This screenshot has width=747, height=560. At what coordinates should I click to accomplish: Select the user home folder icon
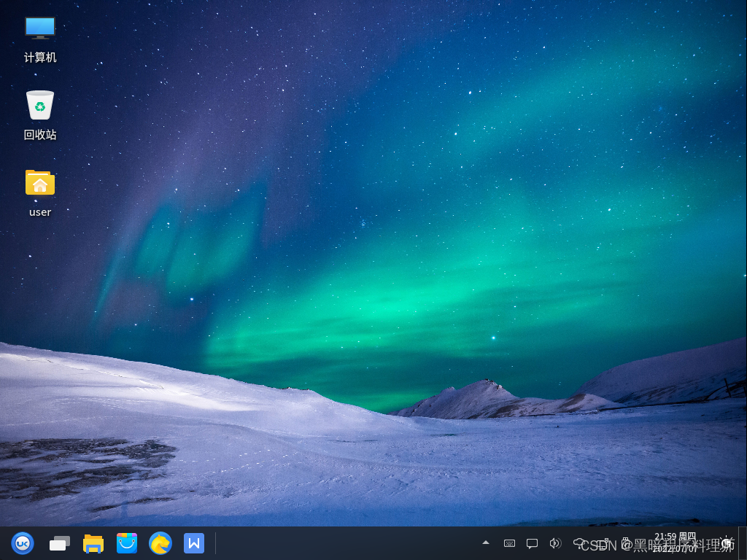(x=40, y=182)
